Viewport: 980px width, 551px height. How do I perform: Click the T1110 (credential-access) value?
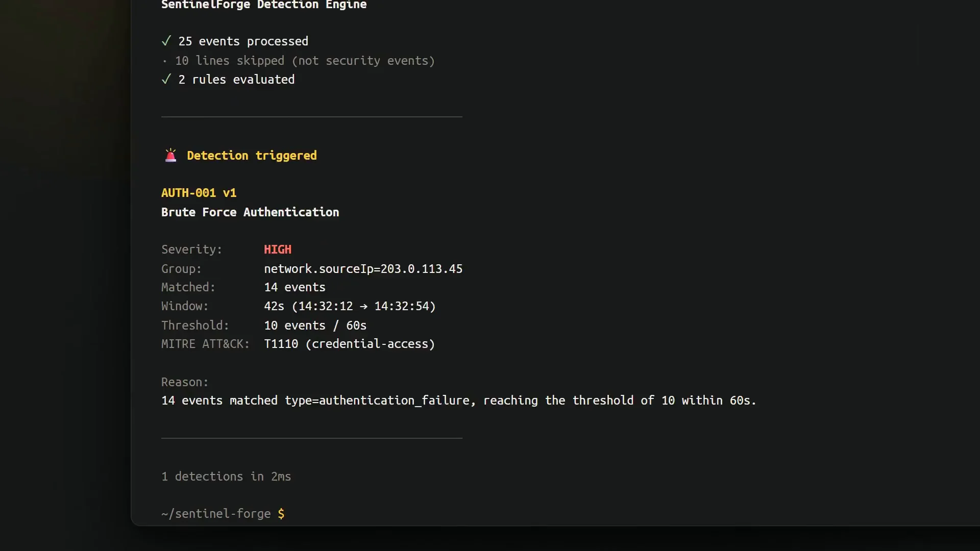349,344
